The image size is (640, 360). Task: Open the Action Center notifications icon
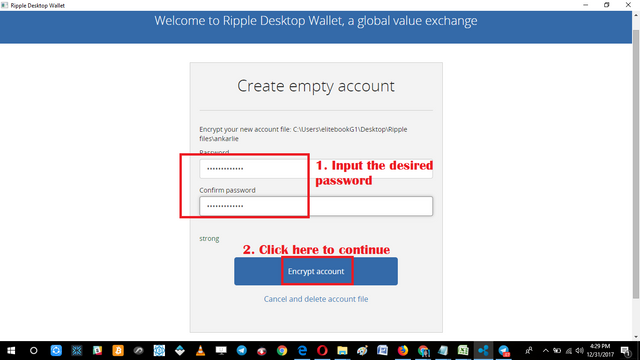[625, 351]
